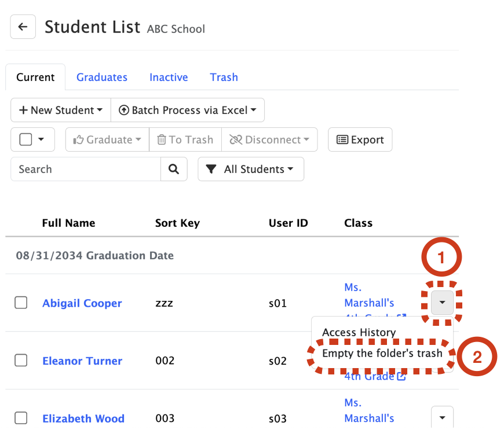Open the Graduate thumbs-up dropdown
Viewport: 504px width, 441px height.
click(x=107, y=139)
